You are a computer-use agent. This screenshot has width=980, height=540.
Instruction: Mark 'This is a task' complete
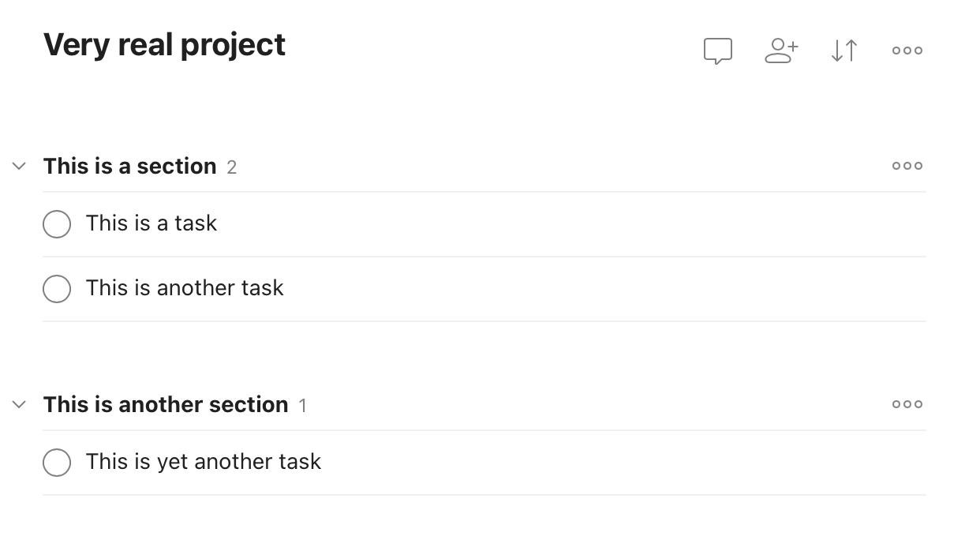(57, 224)
